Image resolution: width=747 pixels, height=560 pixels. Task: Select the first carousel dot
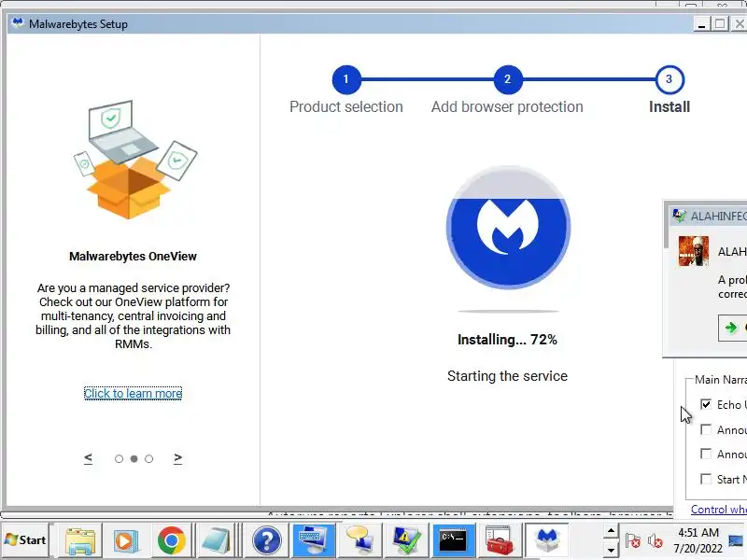coord(120,458)
